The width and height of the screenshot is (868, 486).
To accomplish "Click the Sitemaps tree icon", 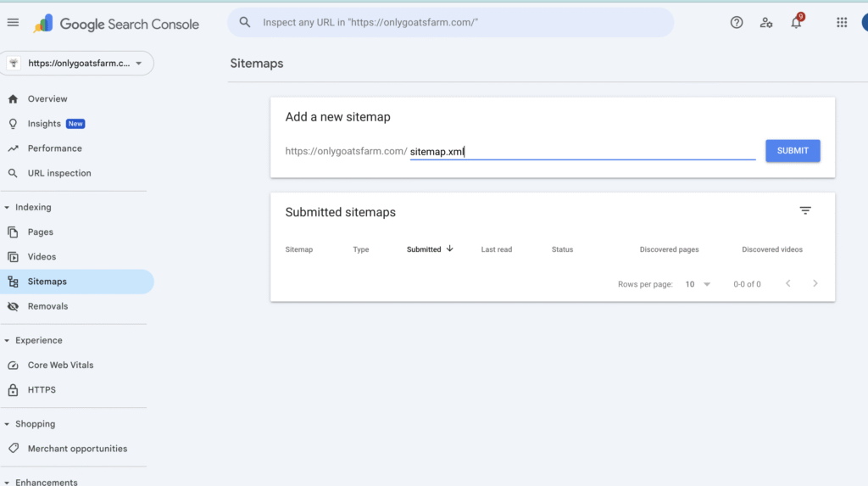I will pos(13,282).
